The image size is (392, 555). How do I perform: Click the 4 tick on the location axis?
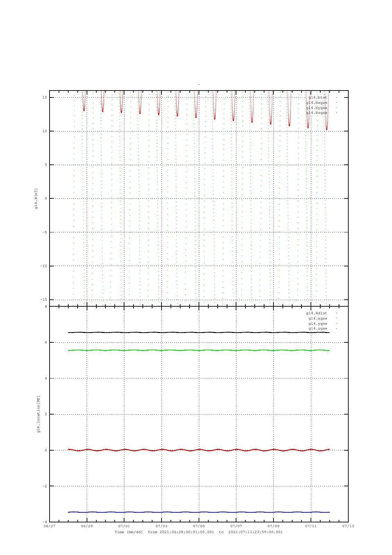[46, 378]
